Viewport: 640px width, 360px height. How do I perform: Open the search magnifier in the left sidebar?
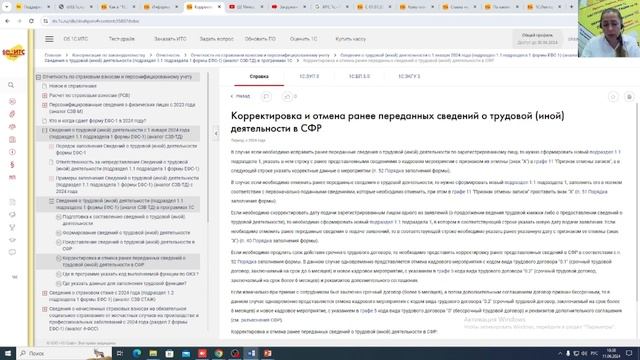11,85
